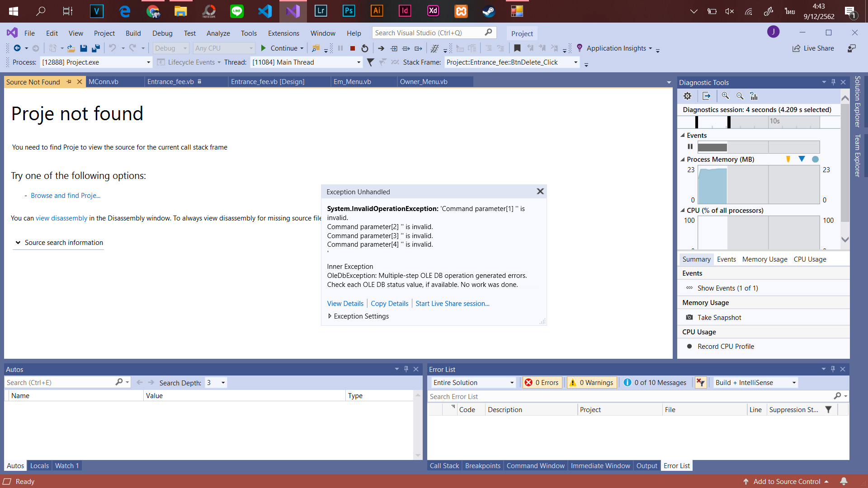Image resolution: width=868 pixels, height=488 pixels.
Task: Click the Reset View chart icon in Diagnostic Tools
Action: (x=754, y=96)
